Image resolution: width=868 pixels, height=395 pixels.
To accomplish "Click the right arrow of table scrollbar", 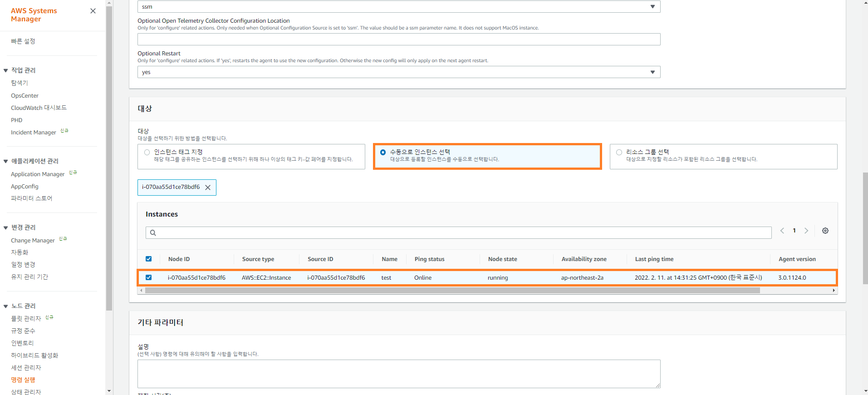I will 834,291.
